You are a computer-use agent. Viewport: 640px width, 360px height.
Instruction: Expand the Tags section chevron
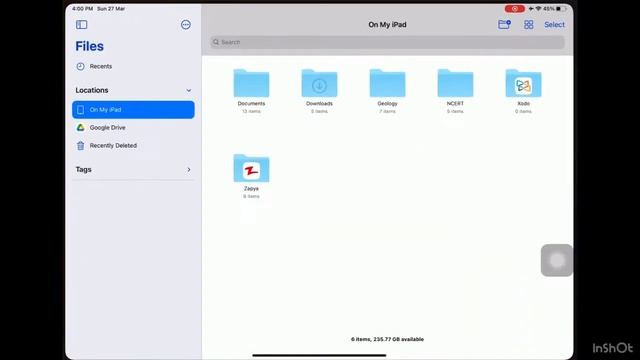coord(189,169)
